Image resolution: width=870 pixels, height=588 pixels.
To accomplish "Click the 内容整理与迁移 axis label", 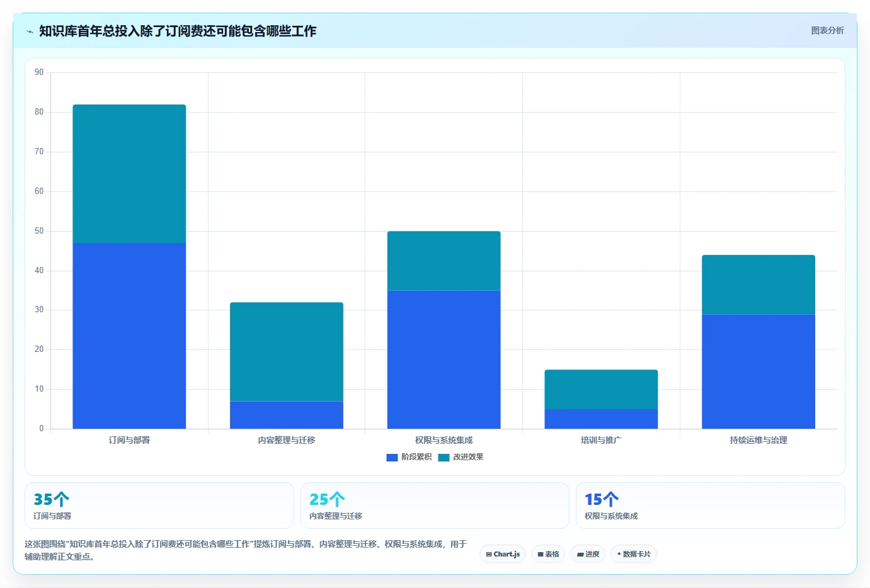I will point(287,440).
